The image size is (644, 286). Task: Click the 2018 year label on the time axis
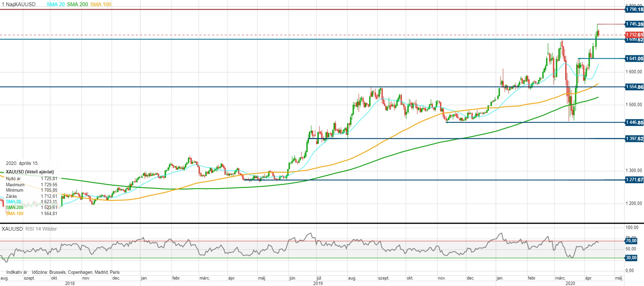click(x=70, y=283)
